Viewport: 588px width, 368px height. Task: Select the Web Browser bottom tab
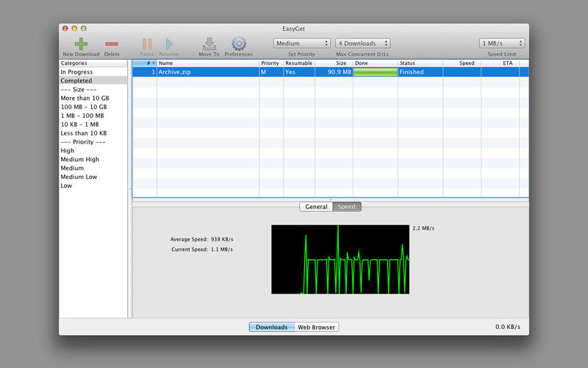tap(317, 327)
